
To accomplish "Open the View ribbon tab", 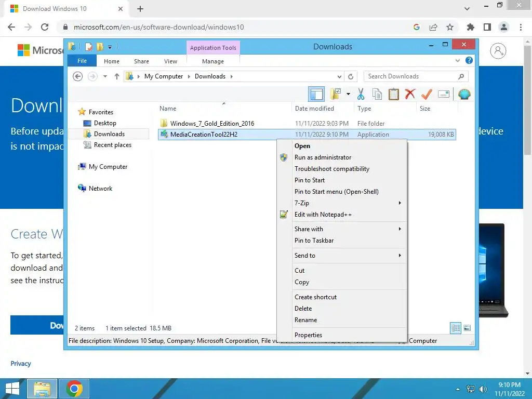I will click(170, 61).
